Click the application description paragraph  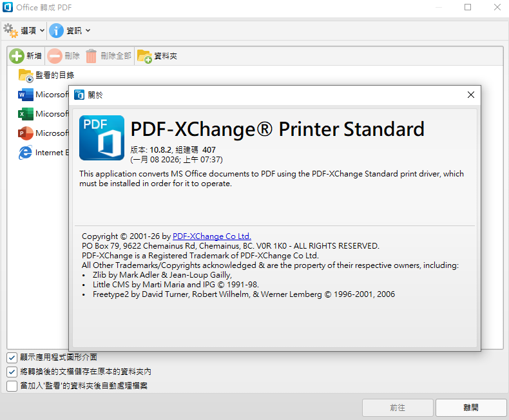(x=271, y=178)
